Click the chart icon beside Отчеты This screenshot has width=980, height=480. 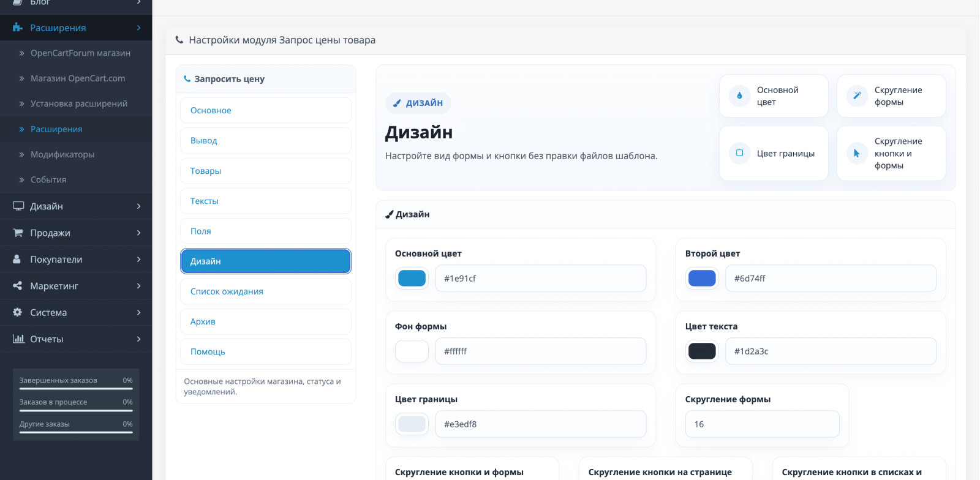click(x=18, y=339)
